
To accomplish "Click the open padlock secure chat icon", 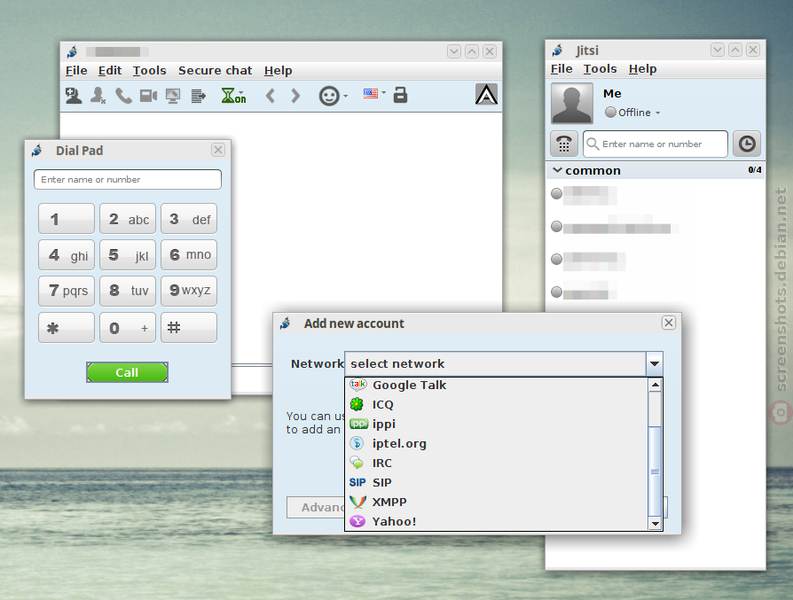I will (x=401, y=95).
